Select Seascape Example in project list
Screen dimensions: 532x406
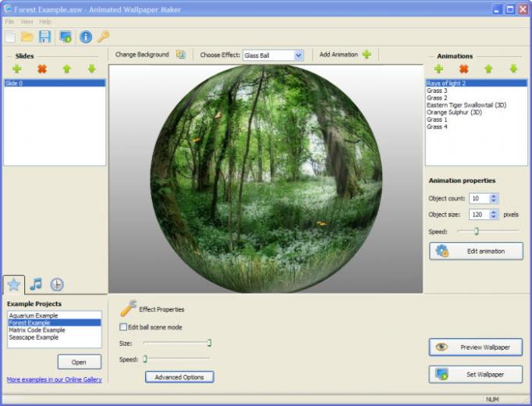[34, 337]
